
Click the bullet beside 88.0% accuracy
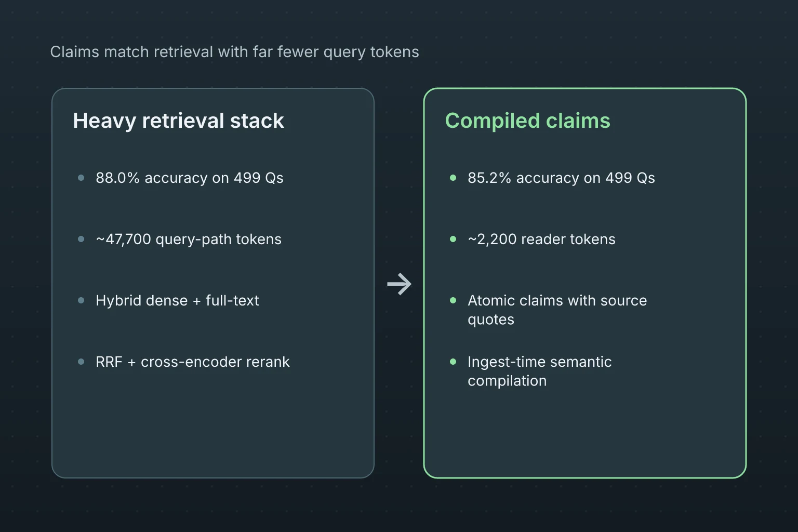pyautogui.click(x=81, y=178)
